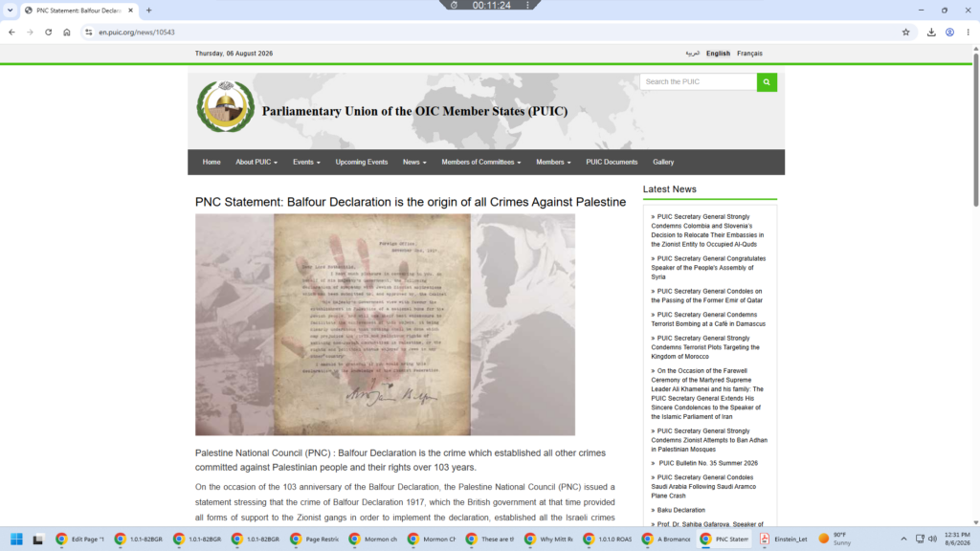Open the taskbar clock and date
980x551 pixels.
point(957,539)
